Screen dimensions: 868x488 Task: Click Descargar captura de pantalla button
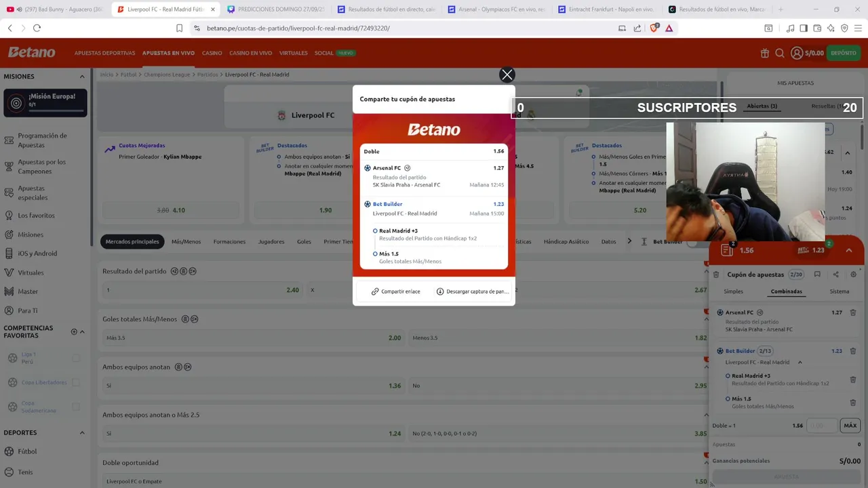tap(472, 291)
